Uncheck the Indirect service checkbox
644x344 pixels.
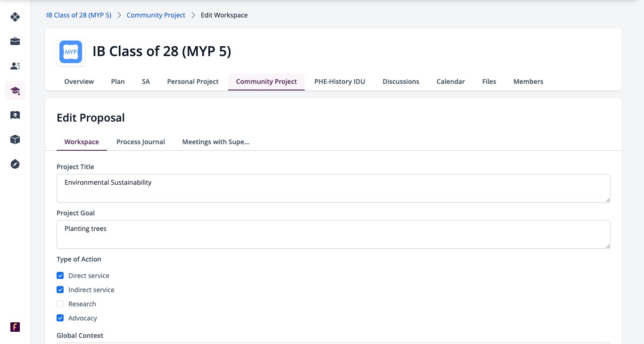pos(60,290)
